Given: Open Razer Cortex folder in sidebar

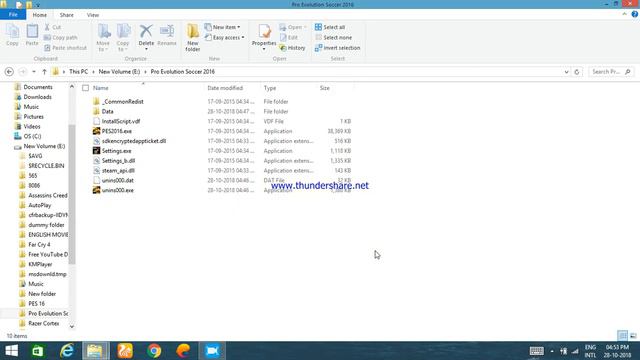Looking at the screenshot, I should [x=44, y=323].
